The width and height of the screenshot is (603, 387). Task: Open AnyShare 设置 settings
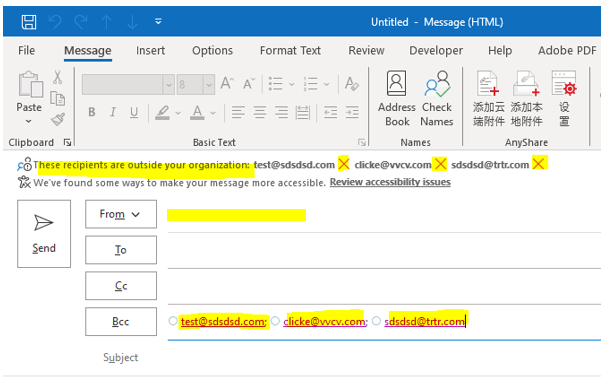[x=564, y=98]
